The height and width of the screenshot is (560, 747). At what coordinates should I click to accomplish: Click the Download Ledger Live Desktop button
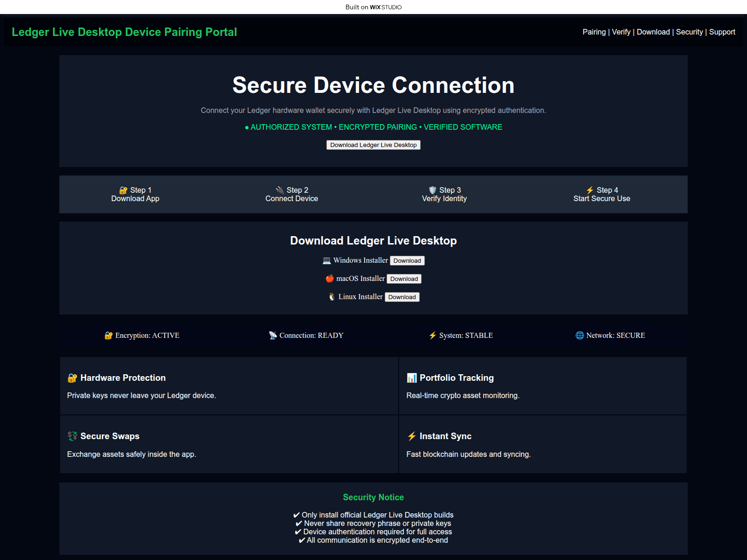tap(373, 145)
